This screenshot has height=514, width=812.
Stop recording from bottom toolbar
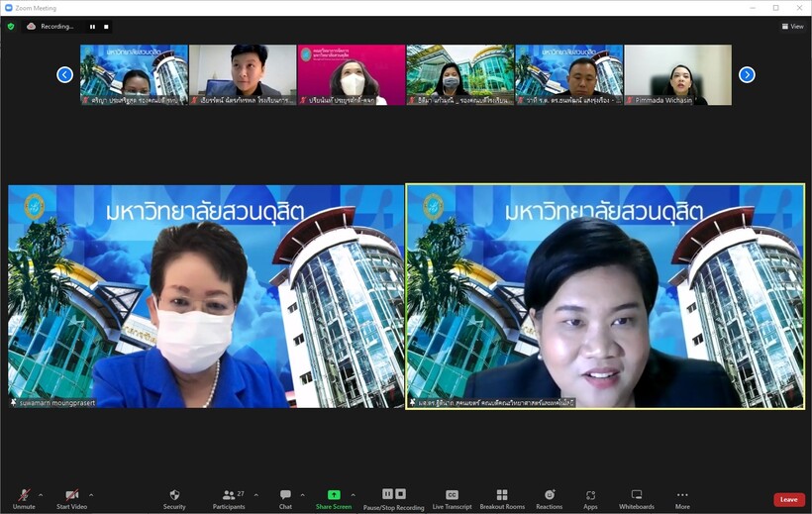400,494
